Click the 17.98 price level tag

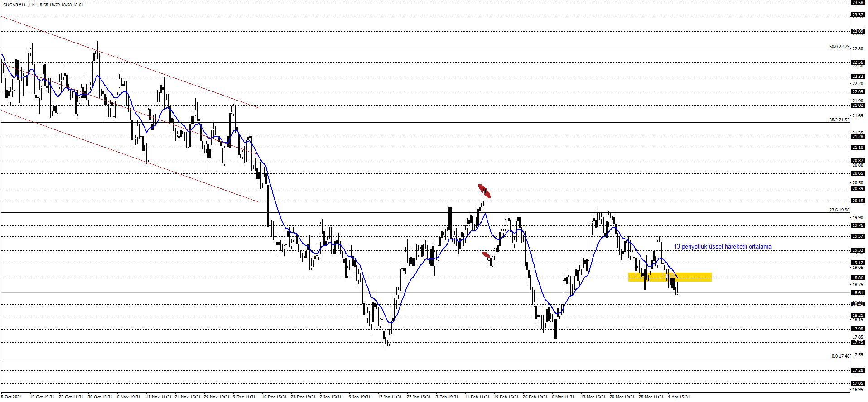coord(858,329)
